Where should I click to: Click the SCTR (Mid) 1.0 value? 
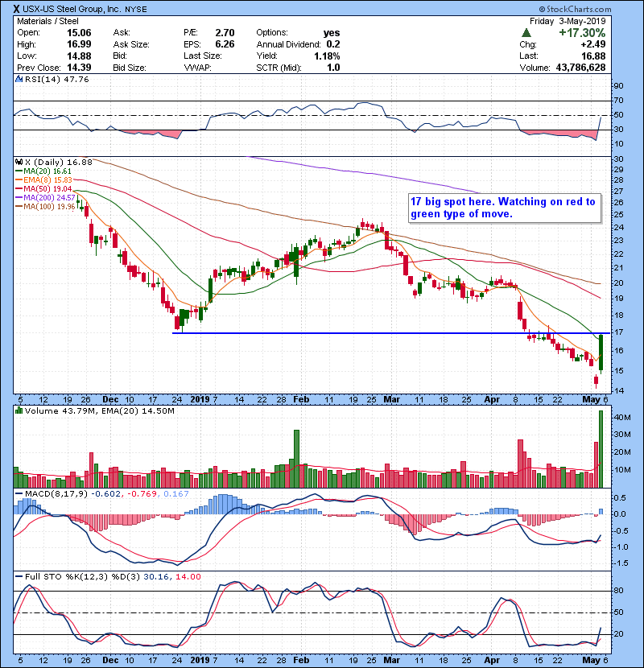point(333,68)
